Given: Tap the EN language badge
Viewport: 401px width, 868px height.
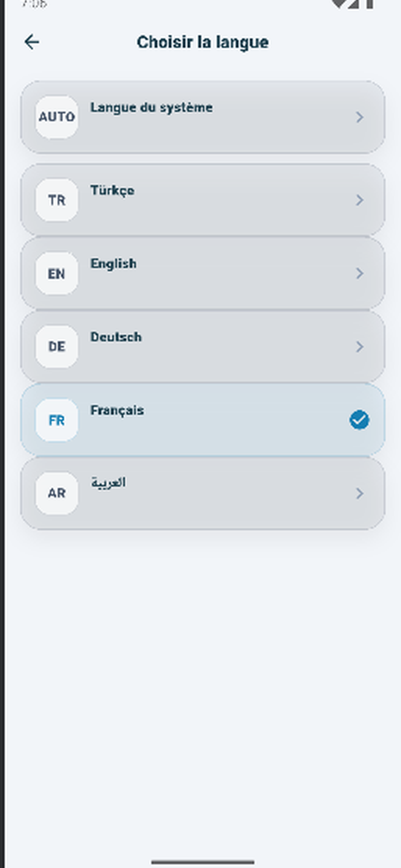Looking at the screenshot, I should [x=57, y=273].
